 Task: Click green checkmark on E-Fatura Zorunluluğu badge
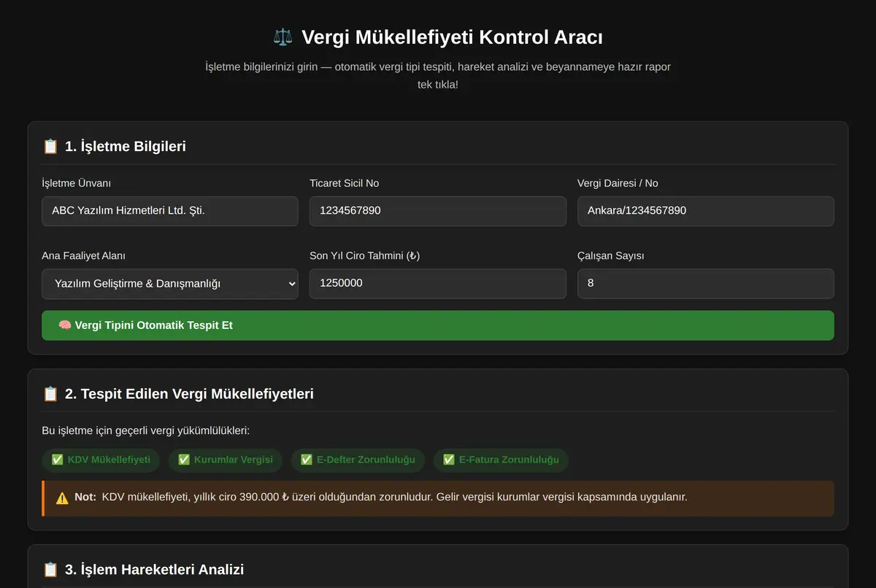tap(448, 460)
